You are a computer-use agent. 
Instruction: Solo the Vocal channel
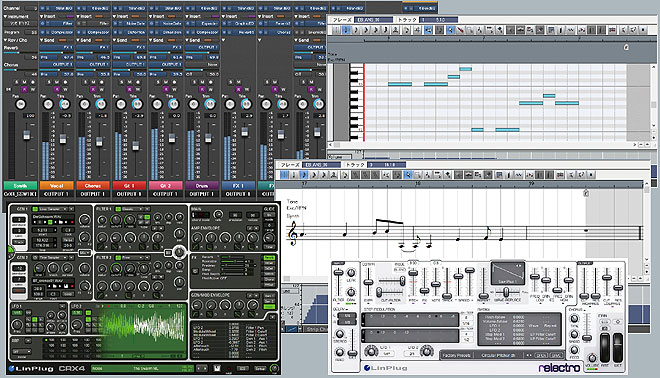(x=49, y=82)
